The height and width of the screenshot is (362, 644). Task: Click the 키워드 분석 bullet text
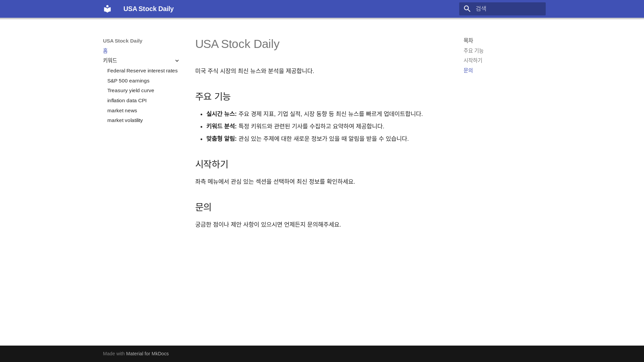click(295, 126)
